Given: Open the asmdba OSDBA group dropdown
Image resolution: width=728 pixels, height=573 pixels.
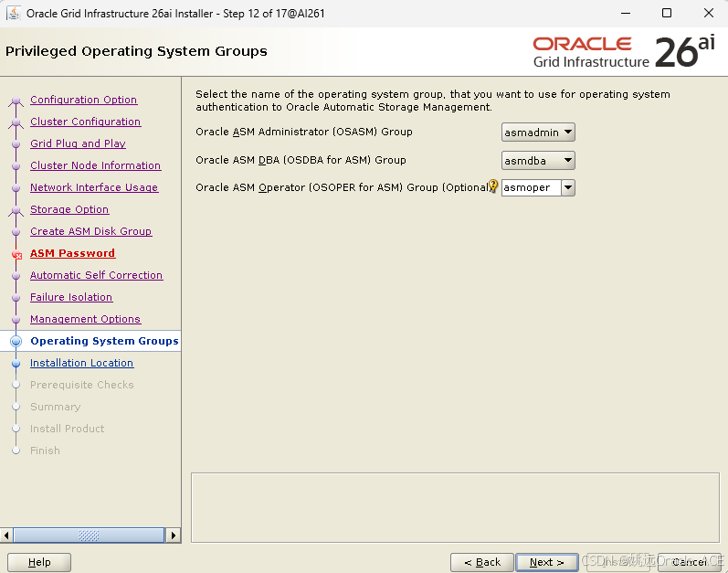Looking at the screenshot, I should pyautogui.click(x=538, y=161).
